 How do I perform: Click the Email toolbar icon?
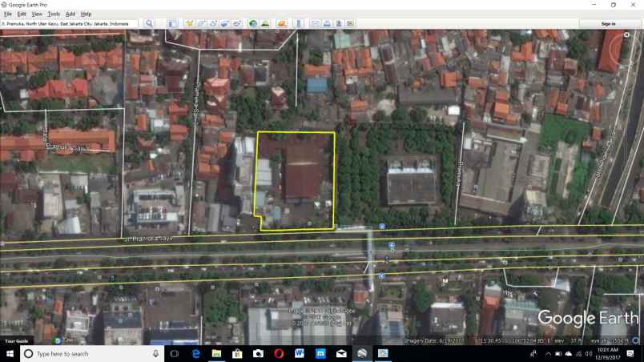click(x=316, y=24)
